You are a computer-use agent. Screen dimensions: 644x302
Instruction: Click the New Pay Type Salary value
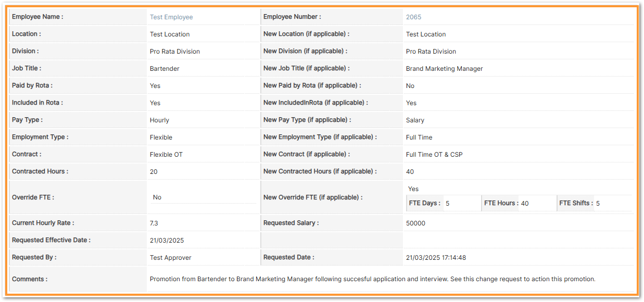tap(415, 120)
